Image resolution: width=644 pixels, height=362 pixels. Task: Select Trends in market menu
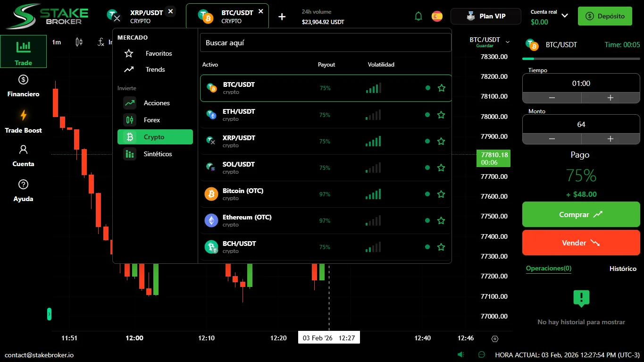coord(155,69)
